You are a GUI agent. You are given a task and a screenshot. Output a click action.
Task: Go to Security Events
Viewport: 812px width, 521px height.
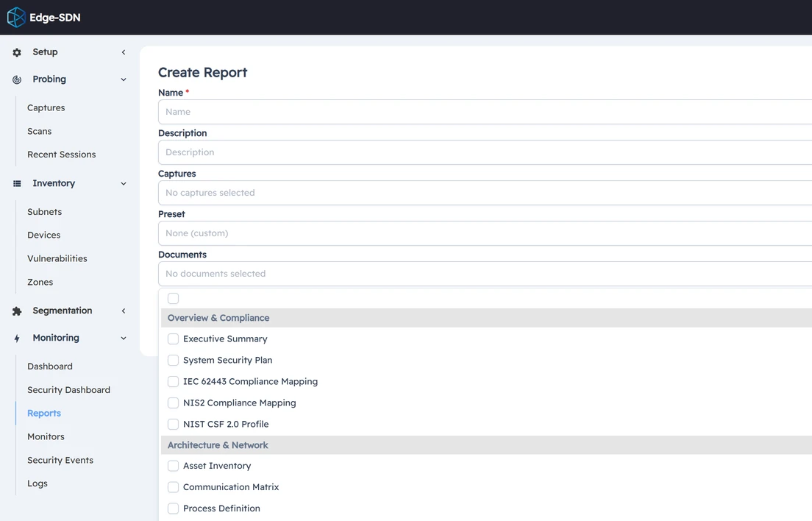(x=60, y=460)
